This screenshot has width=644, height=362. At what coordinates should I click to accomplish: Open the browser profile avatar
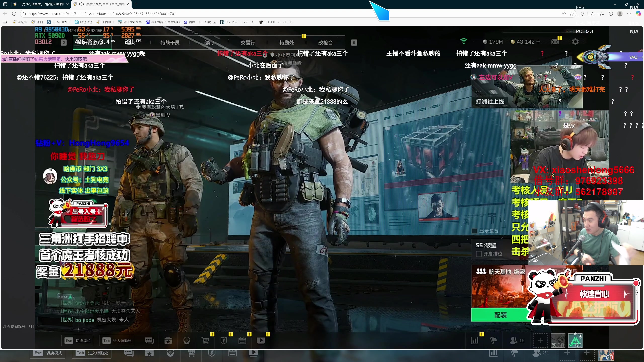point(620,14)
